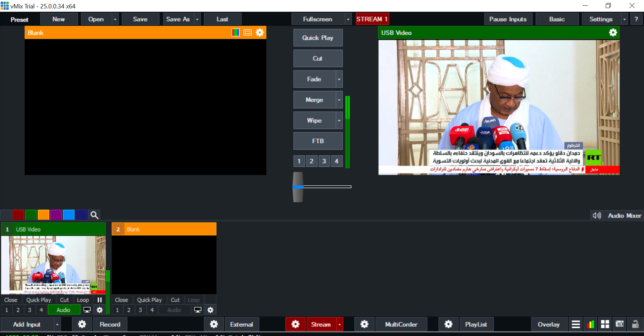Start recording with the Record button
The width and height of the screenshot is (644, 336).
click(110, 324)
